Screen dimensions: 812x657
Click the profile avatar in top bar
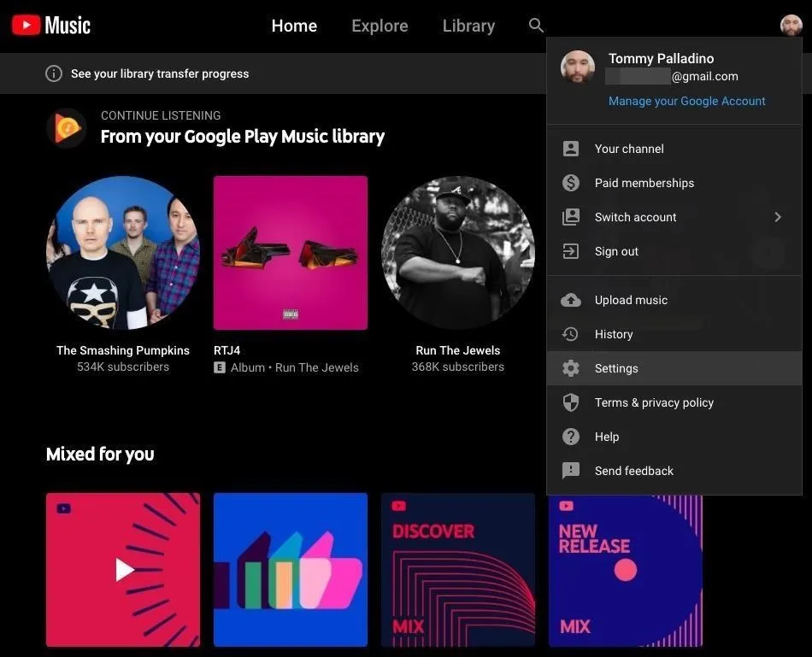point(791,25)
